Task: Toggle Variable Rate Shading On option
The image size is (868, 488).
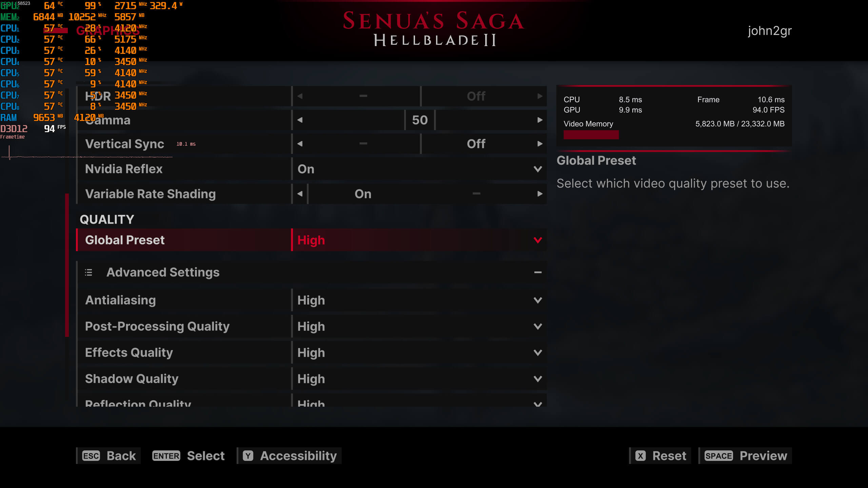Action: coord(363,194)
